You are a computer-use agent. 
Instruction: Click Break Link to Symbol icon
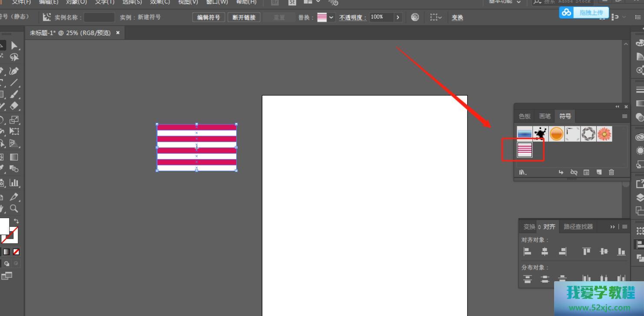click(574, 172)
